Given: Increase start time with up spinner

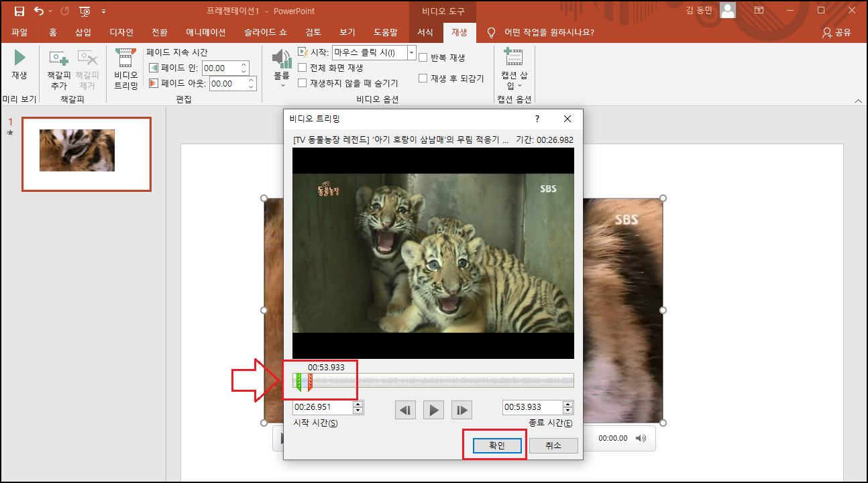Looking at the screenshot, I should [358, 404].
